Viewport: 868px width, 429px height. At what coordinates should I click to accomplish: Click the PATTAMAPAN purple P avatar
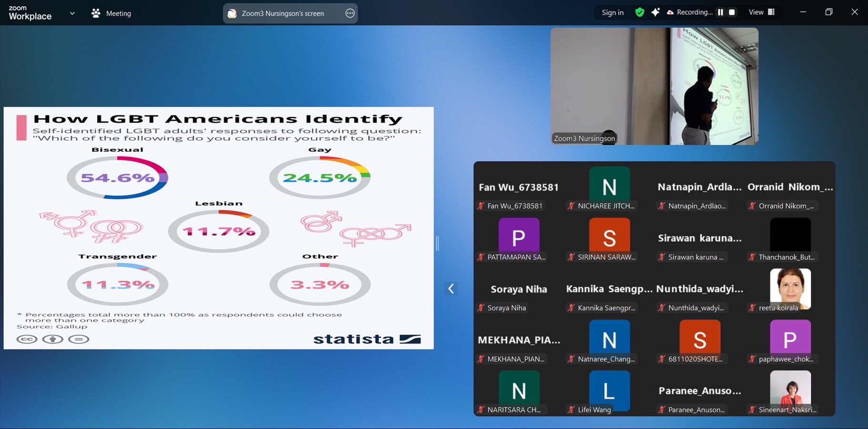click(x=519, y=237)
